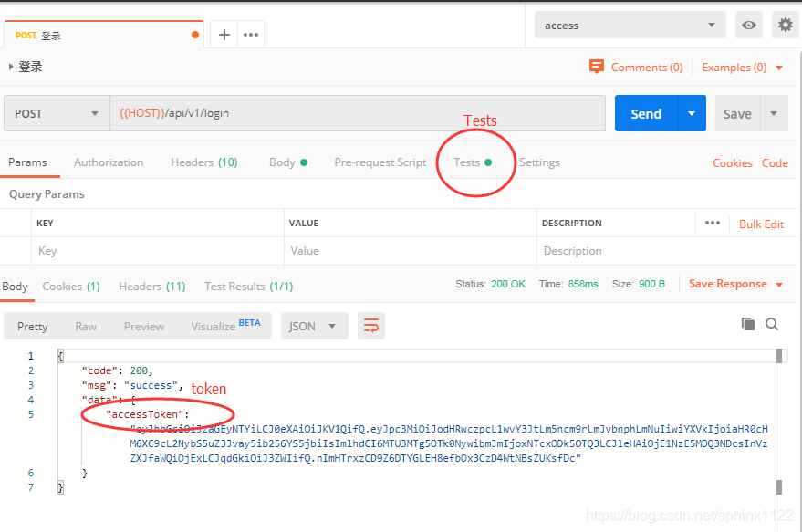Open the Code snippet link

coord(775,163)
